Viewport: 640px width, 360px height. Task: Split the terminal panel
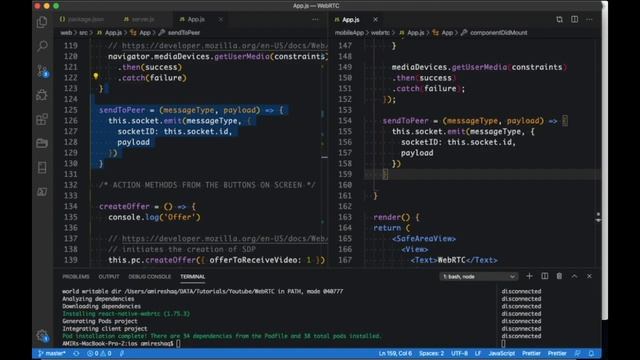544,276
